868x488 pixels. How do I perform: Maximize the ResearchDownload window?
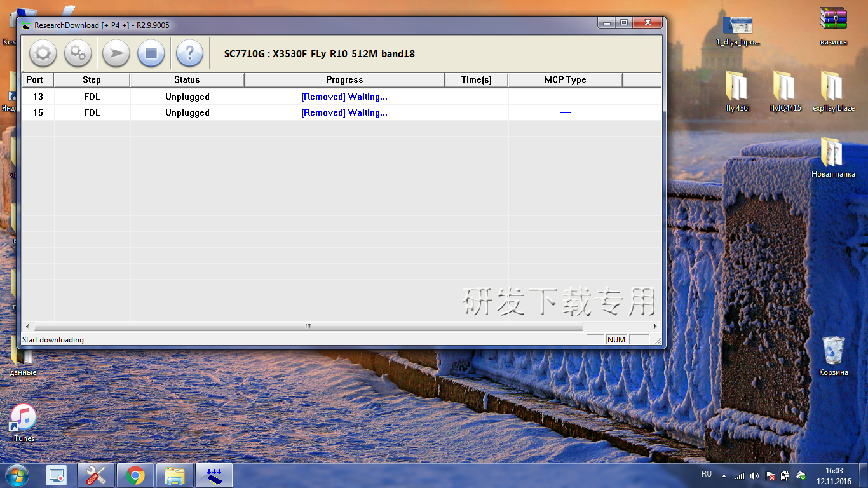624,23
